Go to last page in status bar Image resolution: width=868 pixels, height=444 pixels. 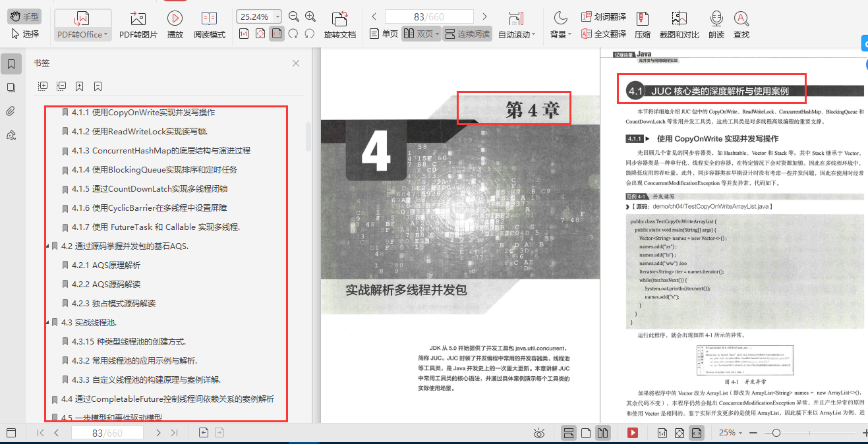(x=174, y=433)
